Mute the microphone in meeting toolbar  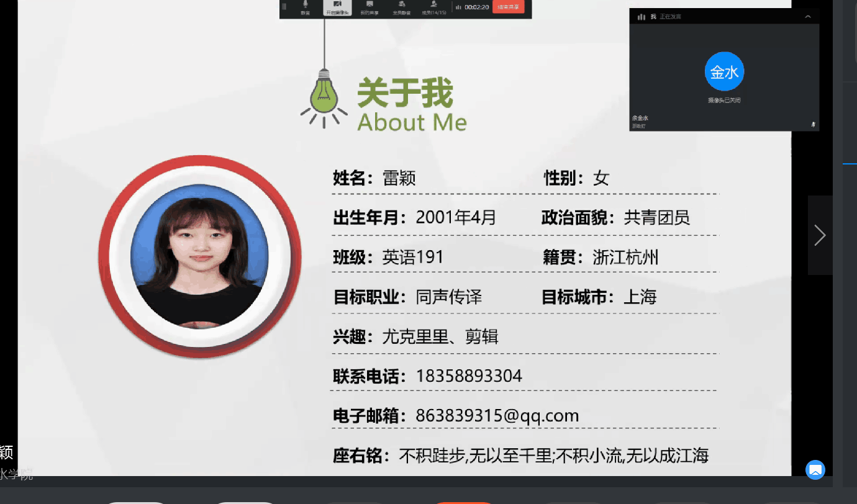pyautogui.click(x=305, y=7)
